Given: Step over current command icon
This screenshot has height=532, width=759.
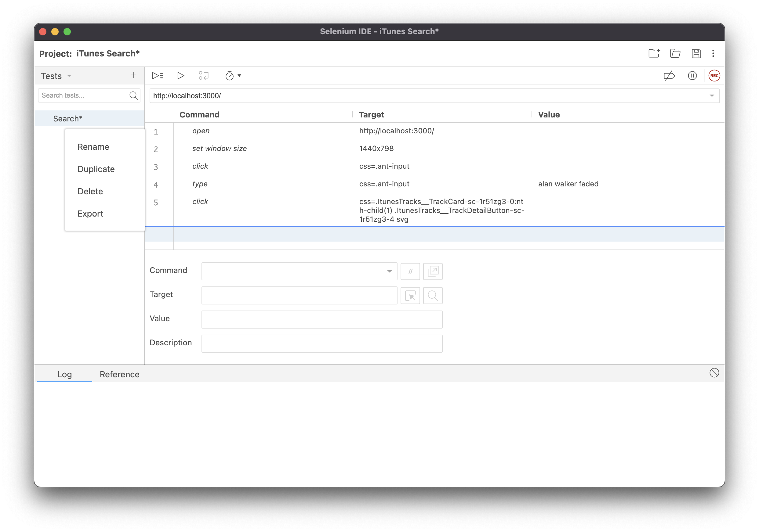Looking at the screenshot, I should pos(204,76).
